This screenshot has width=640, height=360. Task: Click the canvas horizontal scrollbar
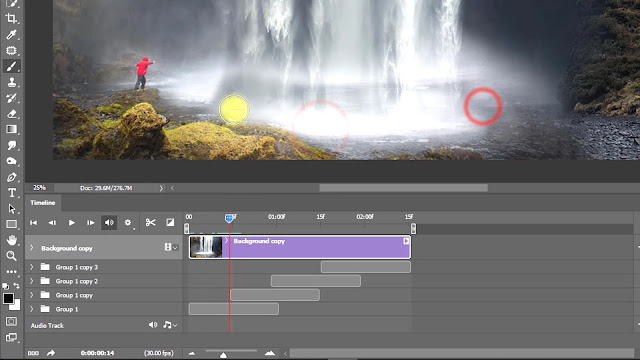(403, 188)
